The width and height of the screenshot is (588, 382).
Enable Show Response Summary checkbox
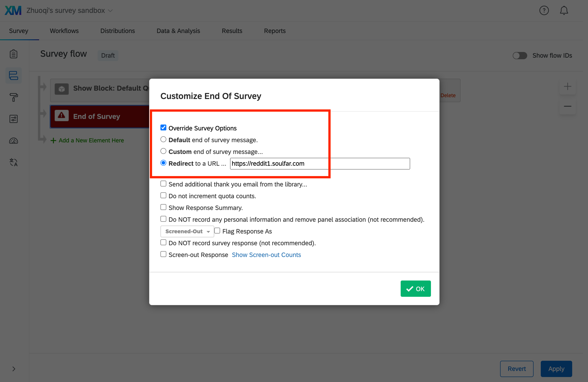point(163,207)
